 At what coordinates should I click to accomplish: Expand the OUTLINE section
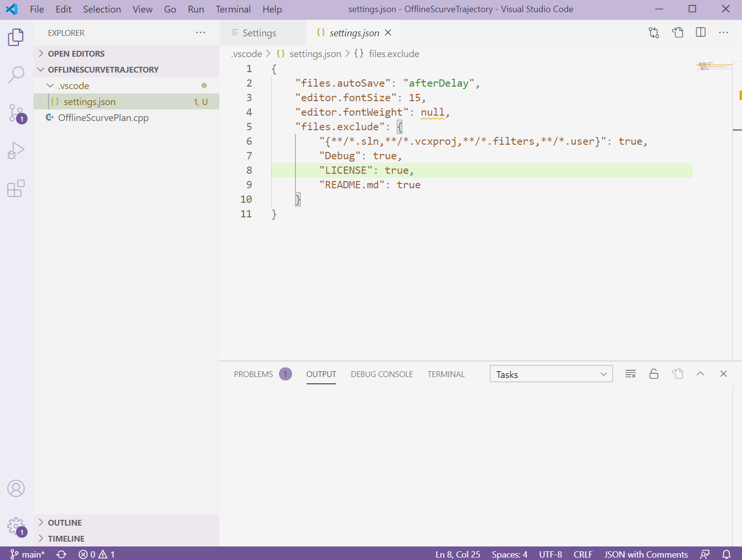coord(126,523)
